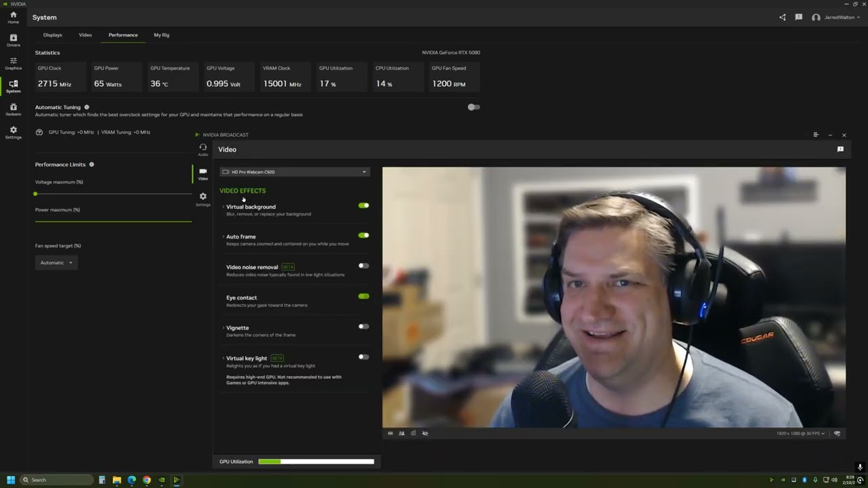This screenshot has height=488, width=868.
Task: Switch to the Video tab in System
Action: [85, 35]
